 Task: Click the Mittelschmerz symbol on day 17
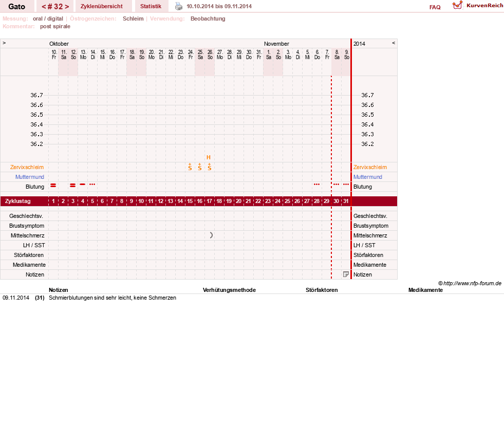coord(211,235)
